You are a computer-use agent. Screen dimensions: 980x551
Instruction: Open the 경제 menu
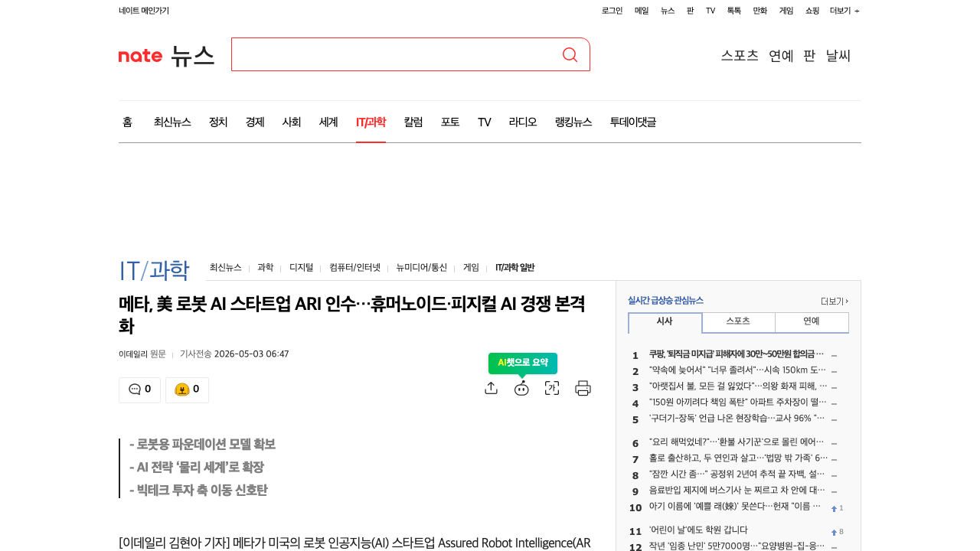click(x=255, y=122)
